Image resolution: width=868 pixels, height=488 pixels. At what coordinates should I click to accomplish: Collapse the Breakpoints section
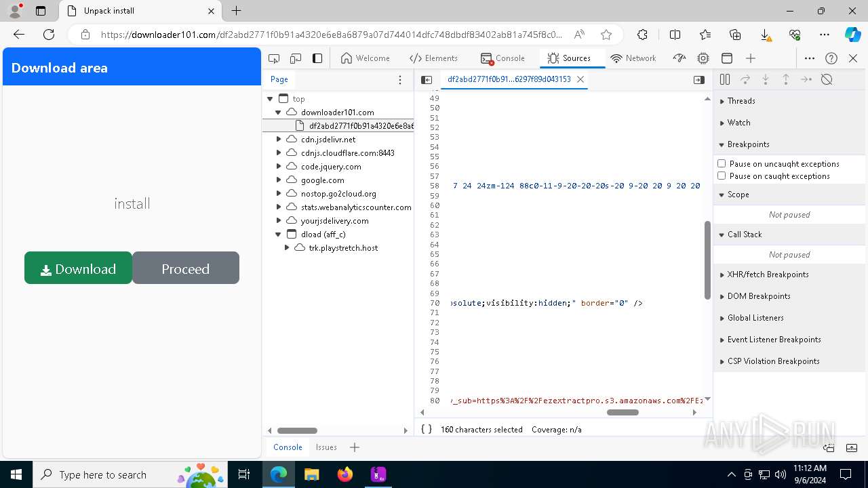(x=789, y=144)
